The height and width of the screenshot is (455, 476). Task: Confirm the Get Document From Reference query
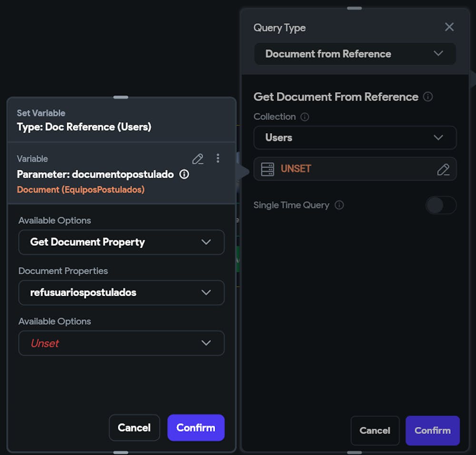432,430
